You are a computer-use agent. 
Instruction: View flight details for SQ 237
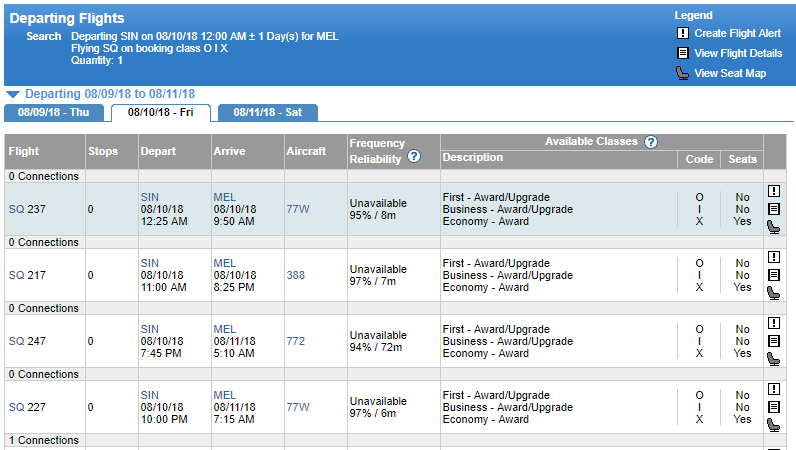[773, 209]
